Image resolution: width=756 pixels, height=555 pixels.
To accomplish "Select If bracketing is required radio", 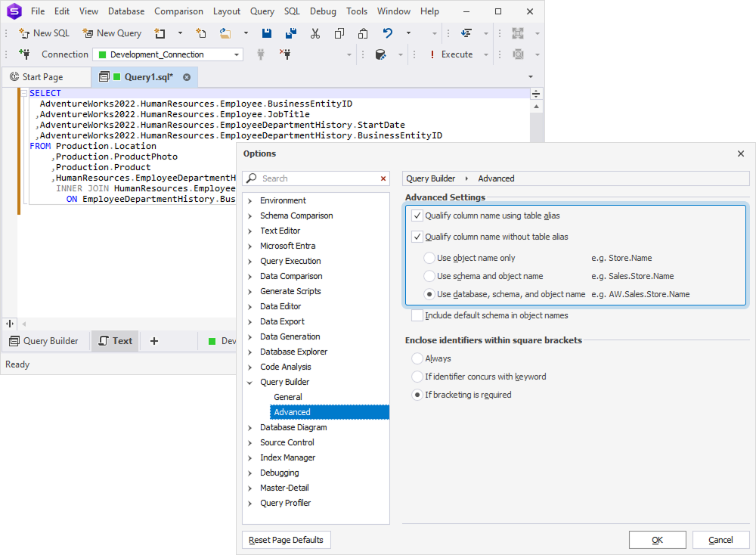I will pyautogui.click(x=417, y=395).
